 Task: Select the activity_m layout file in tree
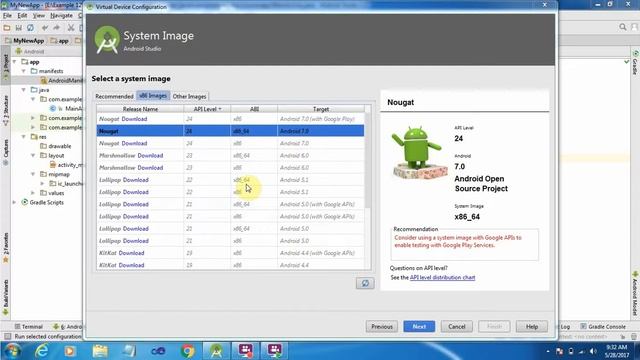point(66,165)
